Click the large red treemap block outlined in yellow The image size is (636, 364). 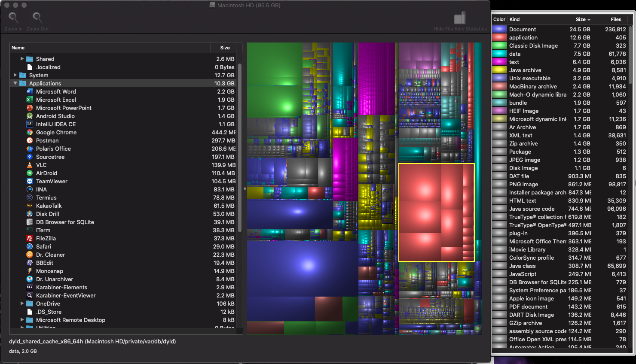pos(437,212)
